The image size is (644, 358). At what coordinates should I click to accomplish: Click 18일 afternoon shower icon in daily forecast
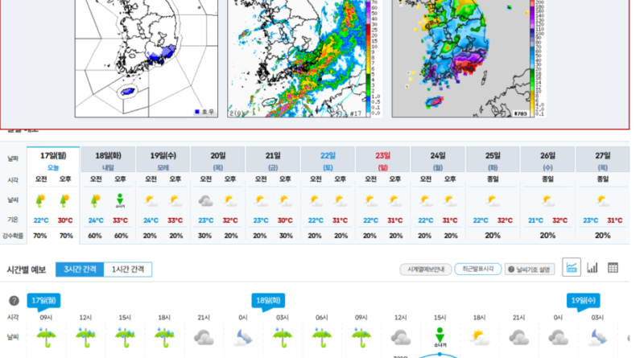[x=120, y=200]
